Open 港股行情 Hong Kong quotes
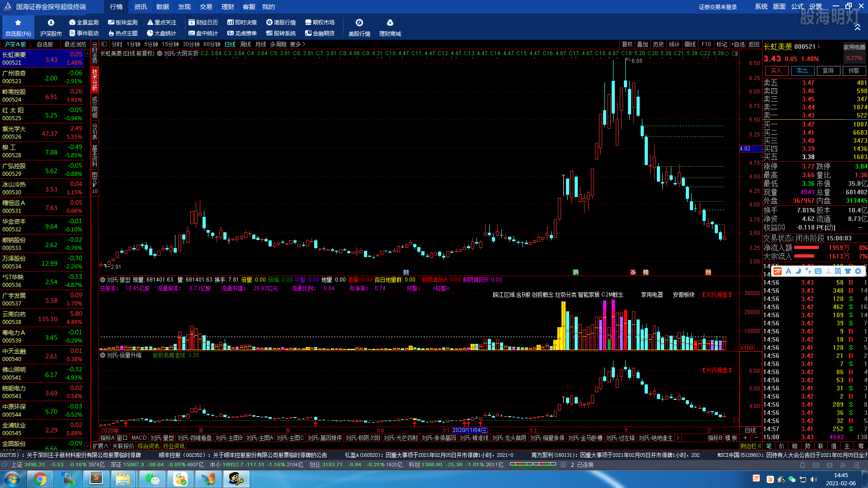Image resolution: width=868 pixels, height=488 pixels. (x=281, y=22)
